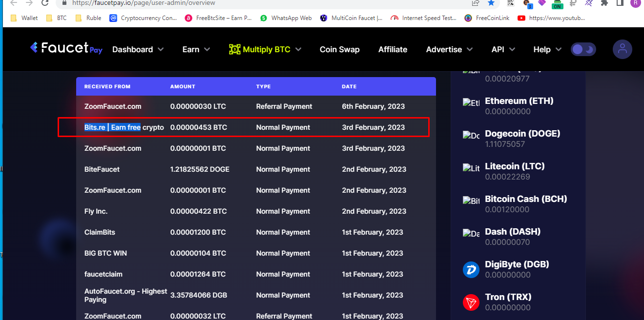Click Dogecoin (DOGE) balance entry
The height and width of the screenshot is (320, 644).
point(522,139)
